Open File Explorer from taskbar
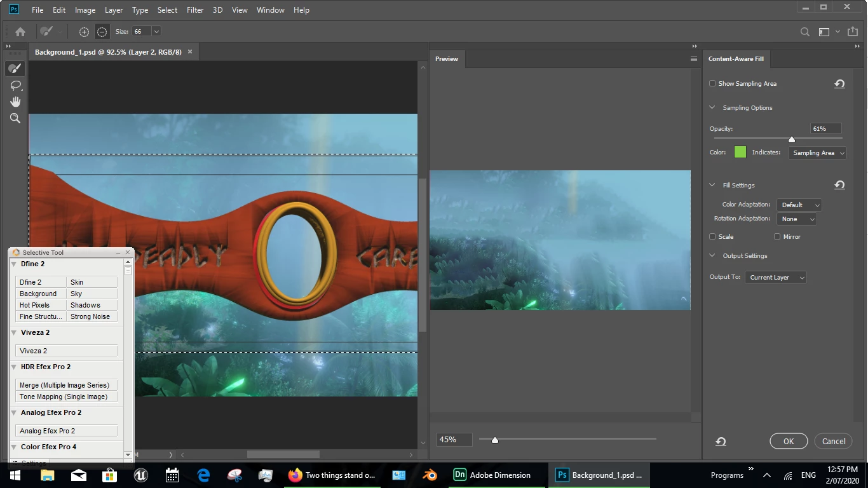 (47, 475)
